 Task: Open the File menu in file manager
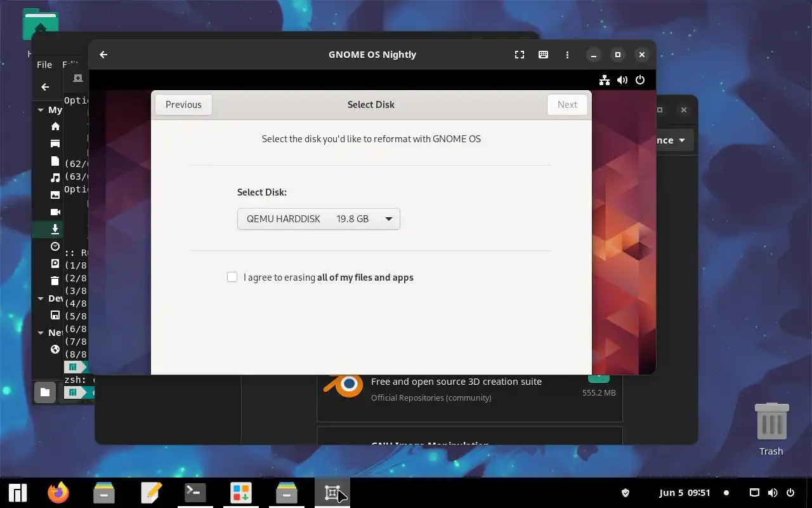pyautogui.click(x=44, y=65)
